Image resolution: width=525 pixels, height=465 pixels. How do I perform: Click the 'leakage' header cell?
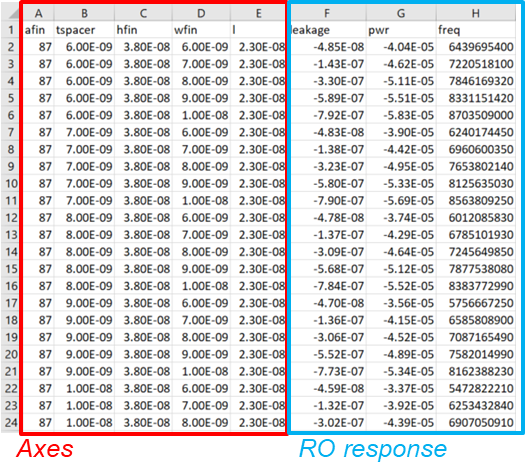327,30
